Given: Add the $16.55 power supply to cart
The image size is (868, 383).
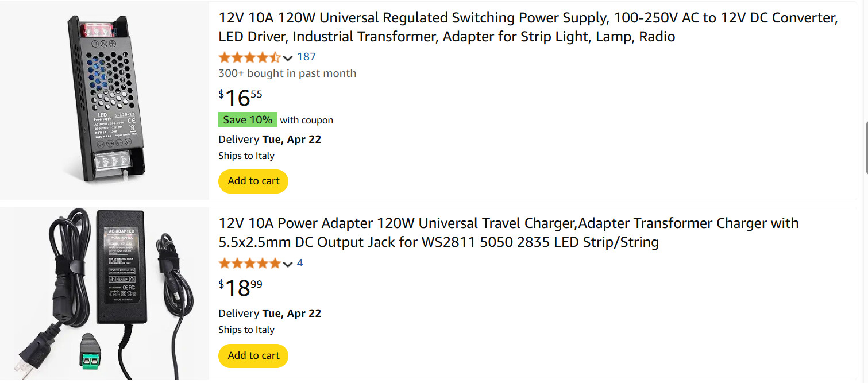Looking at the screenshot, I should tap(253, 181).
